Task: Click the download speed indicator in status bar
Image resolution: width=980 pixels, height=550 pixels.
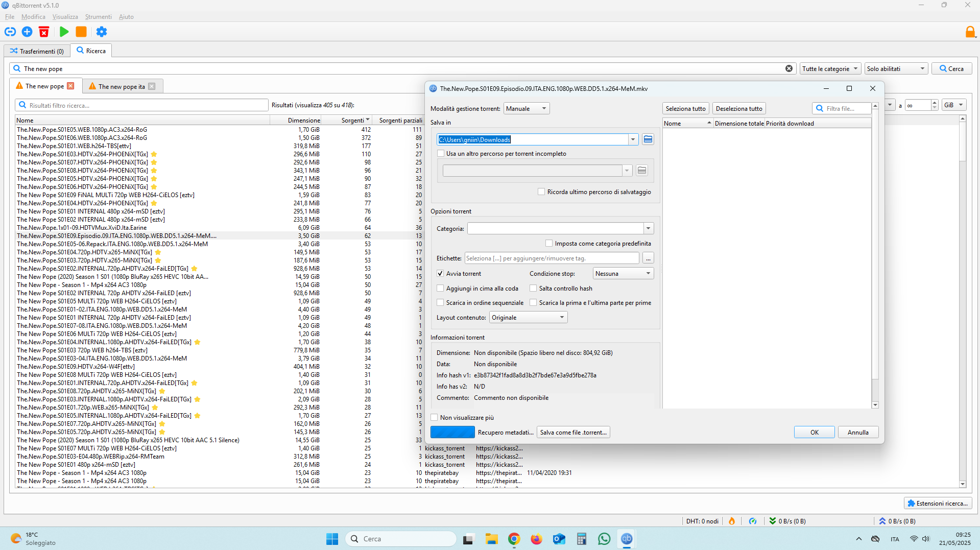Action: 787,521
